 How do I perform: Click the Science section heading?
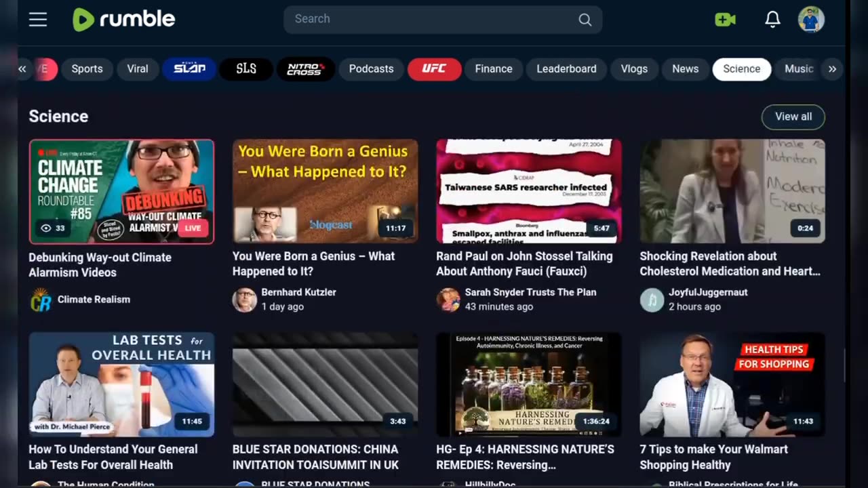pyautogui.click(x=58, y=117)
